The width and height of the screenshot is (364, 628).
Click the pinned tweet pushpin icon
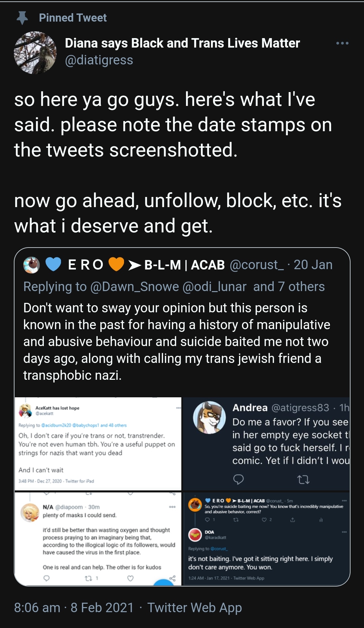click(x=22, y=18)
